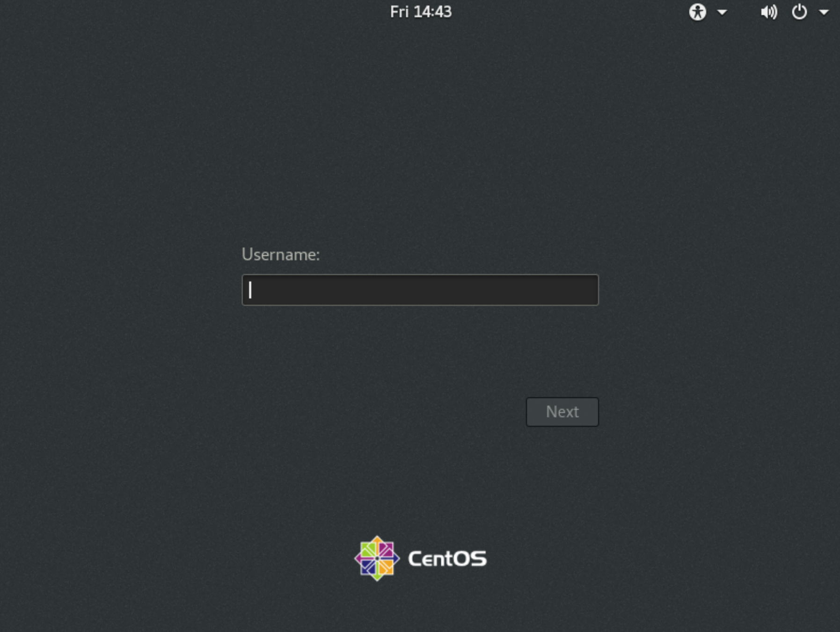Expand the arrow beside the power icon
This screenshot has width=840, height=632.
[824, 12]
